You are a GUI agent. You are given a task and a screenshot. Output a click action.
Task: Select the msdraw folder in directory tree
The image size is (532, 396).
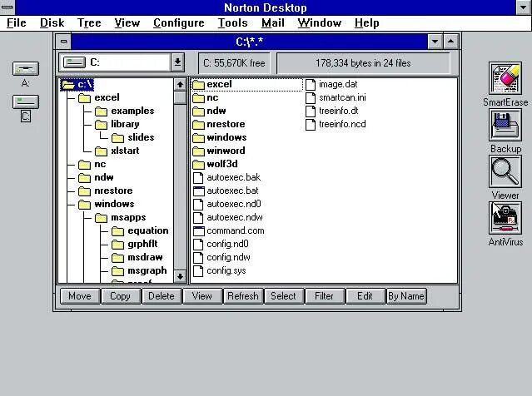coord(145,257)
